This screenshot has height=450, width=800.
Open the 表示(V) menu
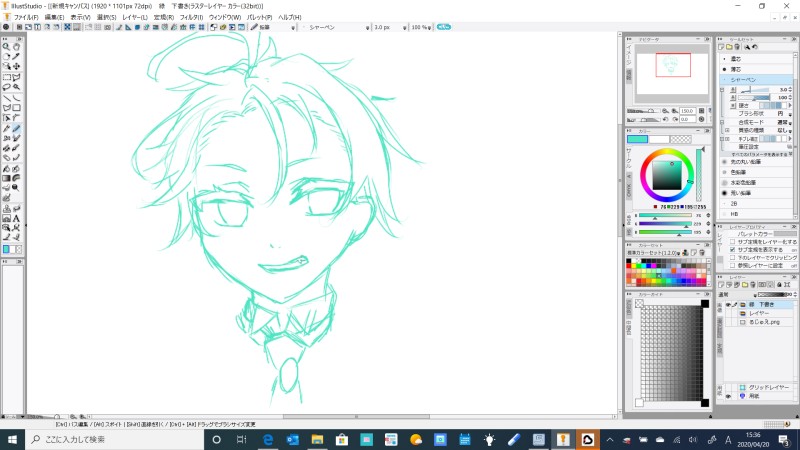(80, 17)
